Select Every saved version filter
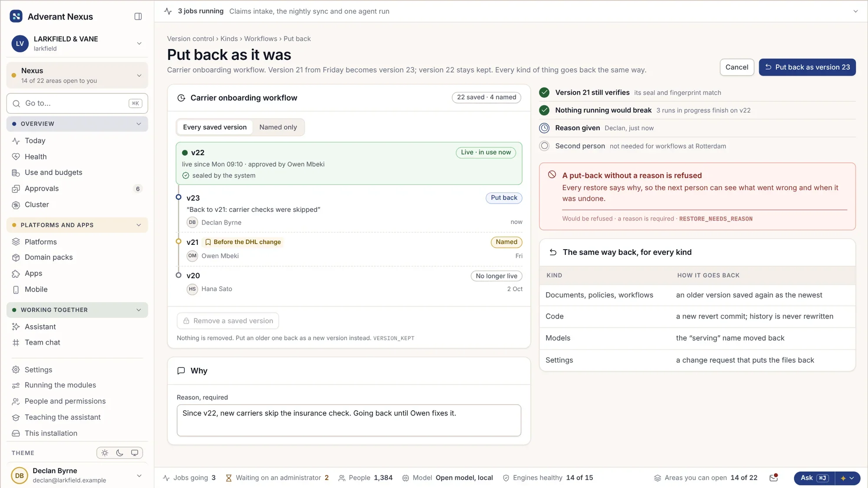Image resolution: width=868 pixels, height=488 pixels. [x=215, y=127]
